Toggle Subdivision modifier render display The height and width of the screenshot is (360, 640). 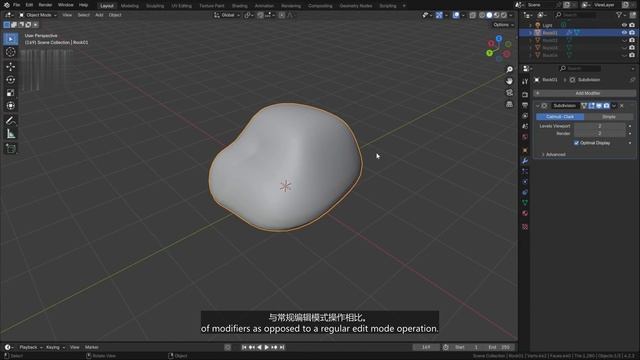tap(607, 106)
